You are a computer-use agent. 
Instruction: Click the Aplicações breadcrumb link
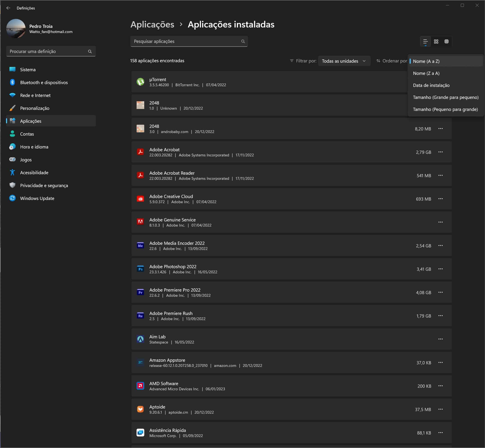(x=152, y=24)
